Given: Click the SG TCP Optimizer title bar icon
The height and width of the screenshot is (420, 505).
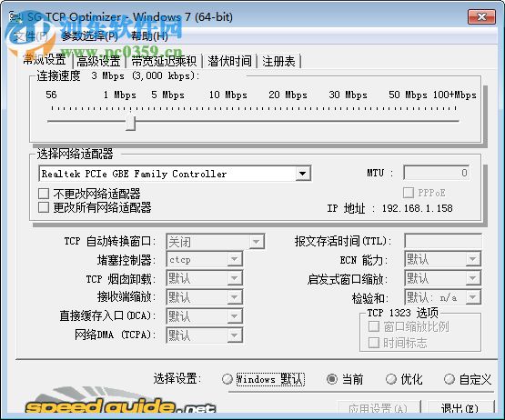Looking at the screenshot, I should click(x=15, y=17).
